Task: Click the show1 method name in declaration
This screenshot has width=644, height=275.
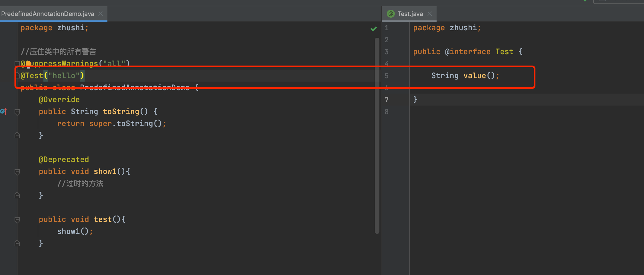Action: point(105,171)
